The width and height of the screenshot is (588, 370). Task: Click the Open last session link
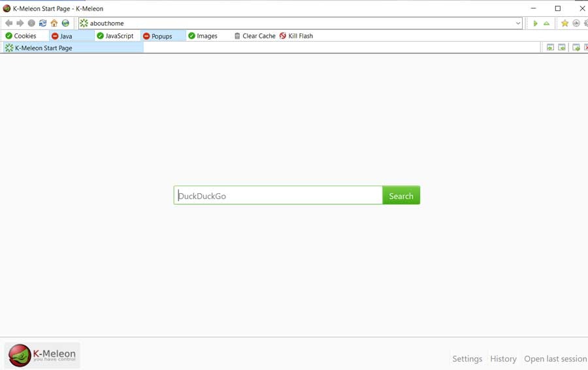[x=555, y=359]
